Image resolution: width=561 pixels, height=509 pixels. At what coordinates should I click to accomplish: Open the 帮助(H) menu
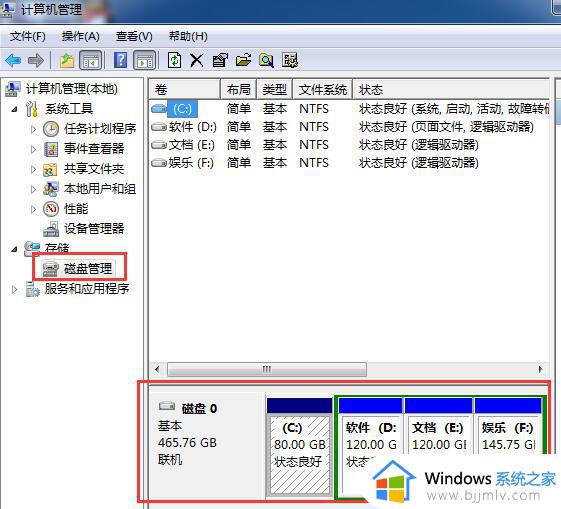(x=188, y=36)
